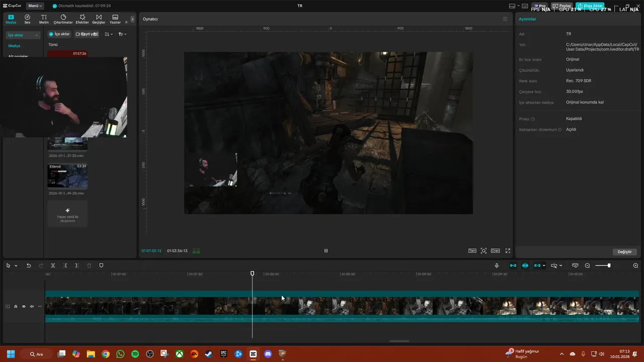644x362 pixels.
Task: Lock the main video track
Action: coord(16,306)
